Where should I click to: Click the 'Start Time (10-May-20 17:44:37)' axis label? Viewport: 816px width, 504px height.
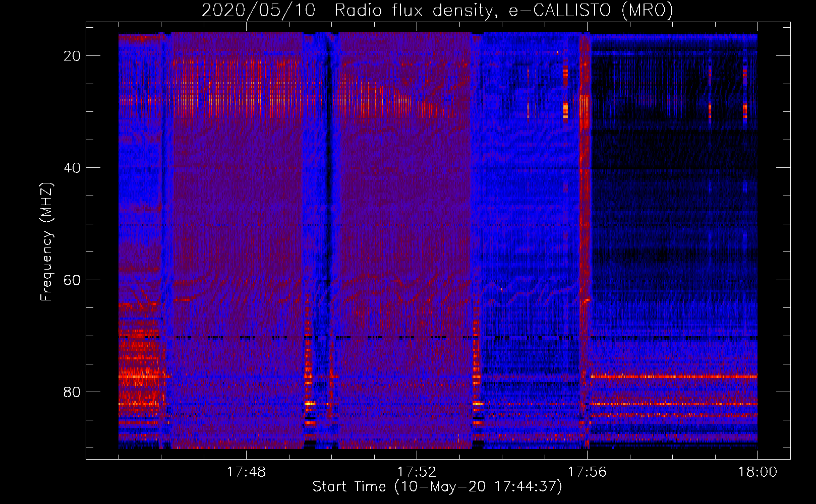pos(437,487)
